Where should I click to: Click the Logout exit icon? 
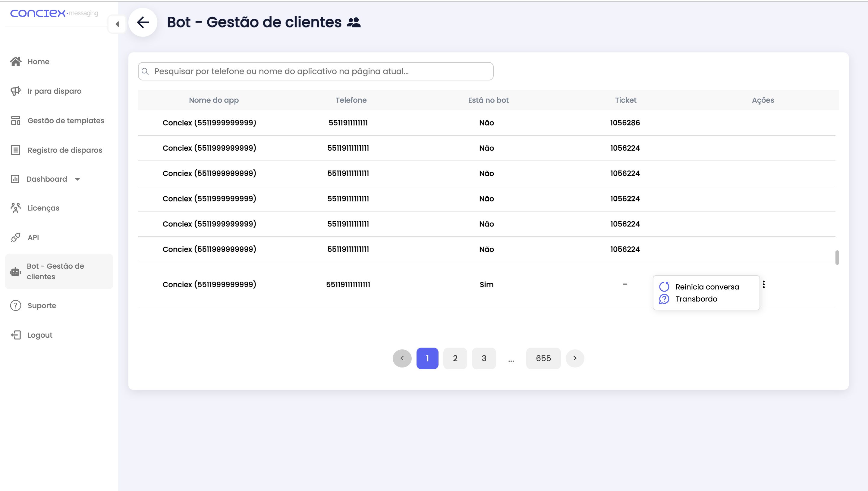(x=15, y=335)
